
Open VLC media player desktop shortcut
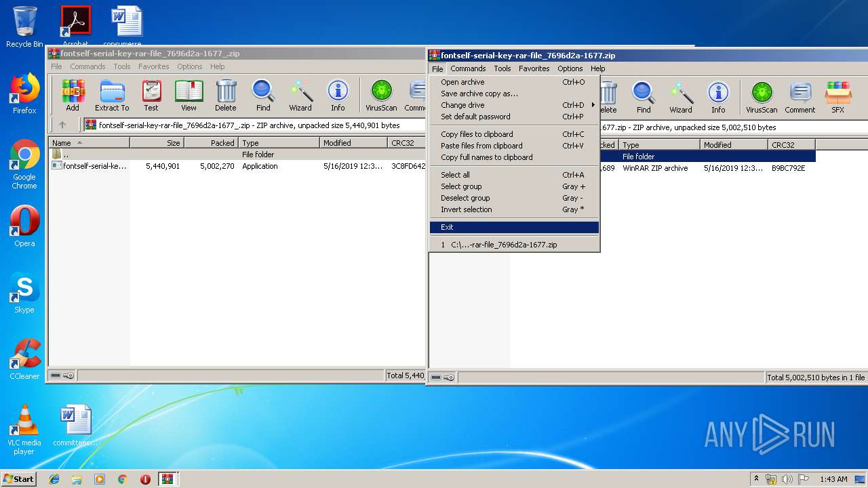pos(24,430)
